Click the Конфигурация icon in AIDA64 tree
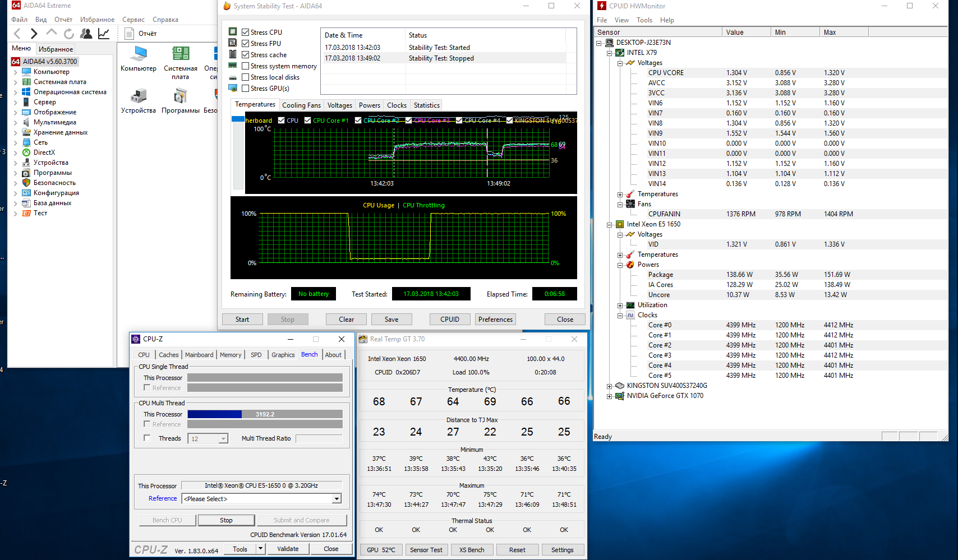Screen dimensions: 958x560 coord(26,193)
